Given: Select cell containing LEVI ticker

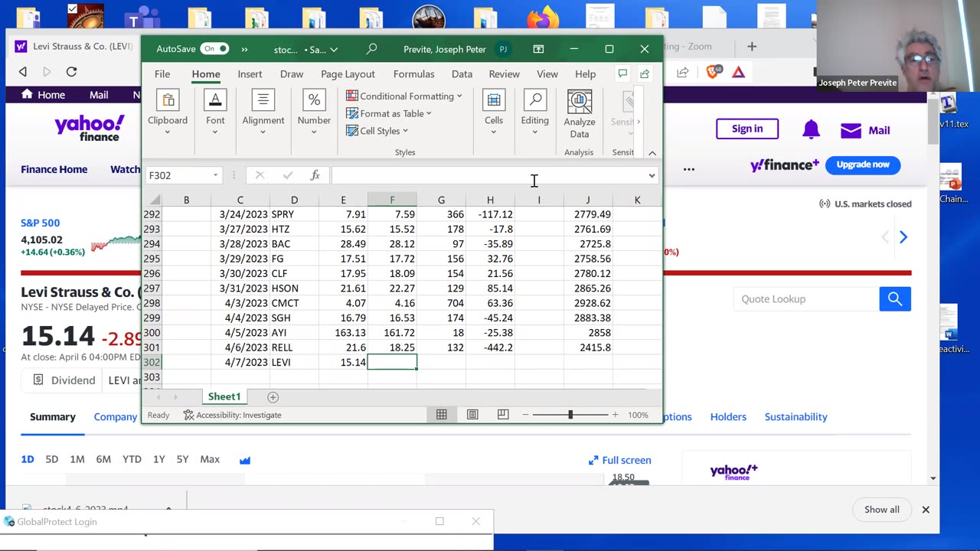Looking at the screenshot, I should coord(294,362).
